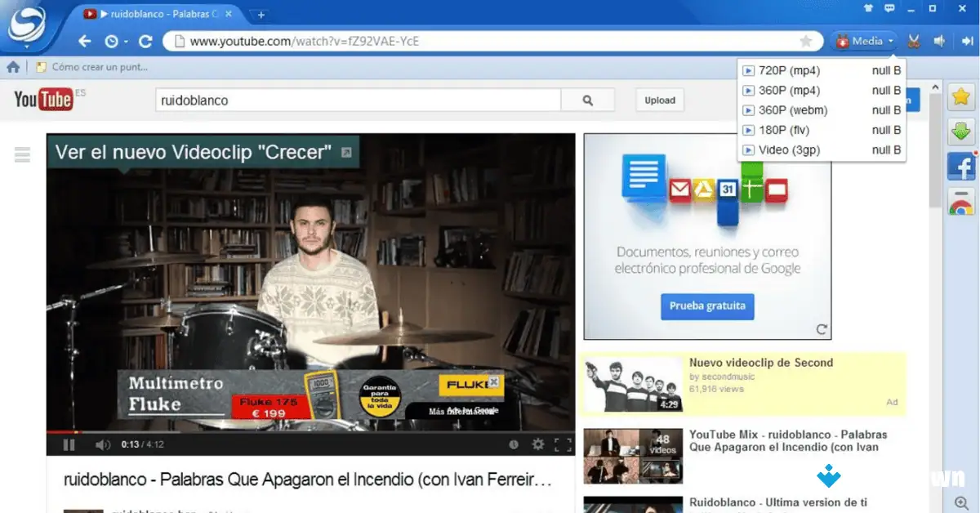Open the video player settings gear

537,444
